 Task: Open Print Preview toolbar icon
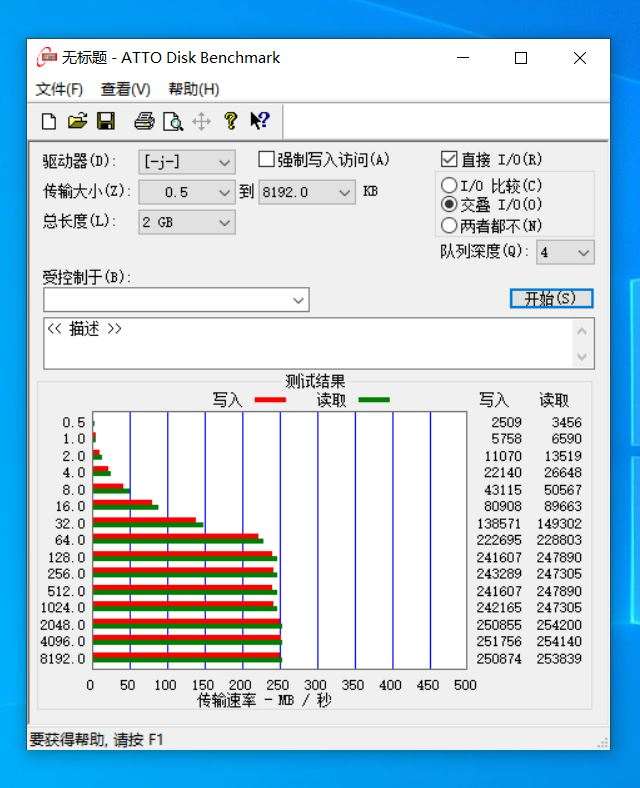click(x=173, y=122)
